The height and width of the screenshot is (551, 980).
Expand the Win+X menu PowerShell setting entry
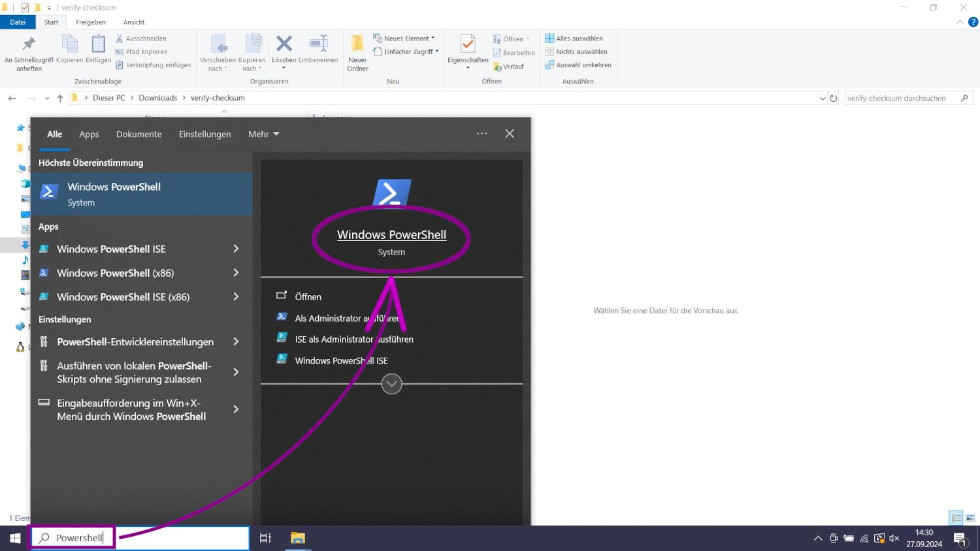pyautogui.click(x=236, y=409)
